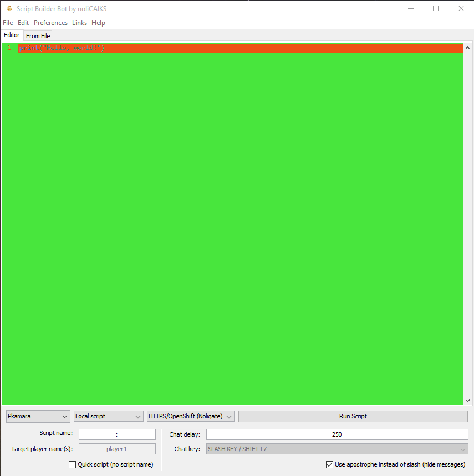Click the print("Hello, world!") code line
The height and width of the screenshot is (476, 474).
pos(241,48)
